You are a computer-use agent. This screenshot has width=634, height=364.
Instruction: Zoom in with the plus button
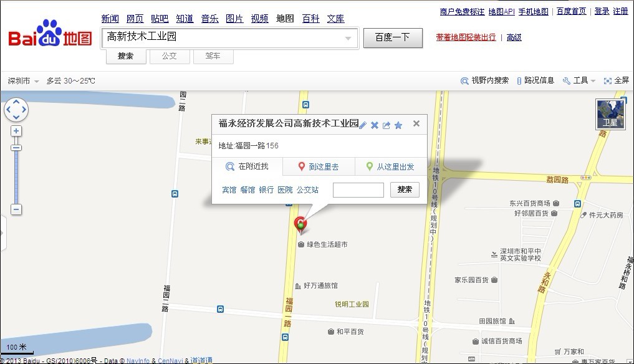pos(16,131)
